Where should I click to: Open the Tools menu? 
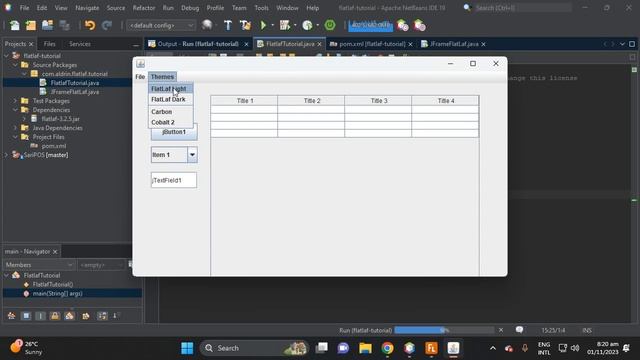261,8
